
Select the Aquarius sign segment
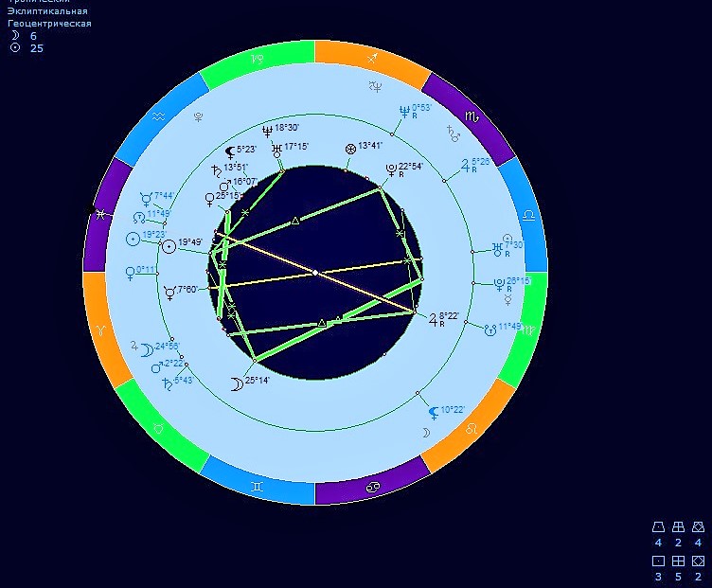point(158,117)
